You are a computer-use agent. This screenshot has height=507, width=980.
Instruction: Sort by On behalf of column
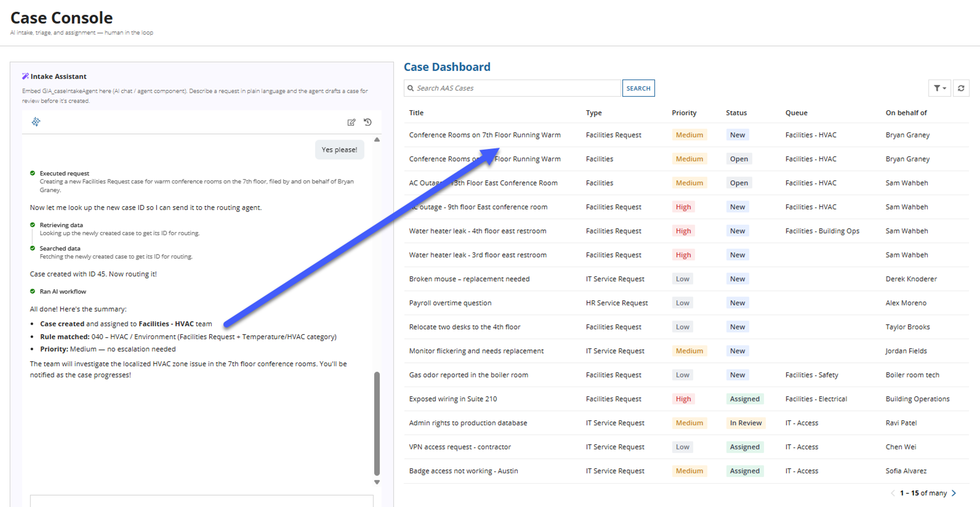(x=906, y=113)
